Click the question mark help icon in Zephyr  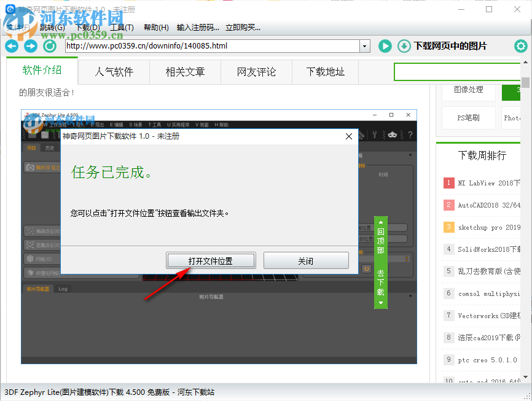pyautogui.click(x=410, y=133)
